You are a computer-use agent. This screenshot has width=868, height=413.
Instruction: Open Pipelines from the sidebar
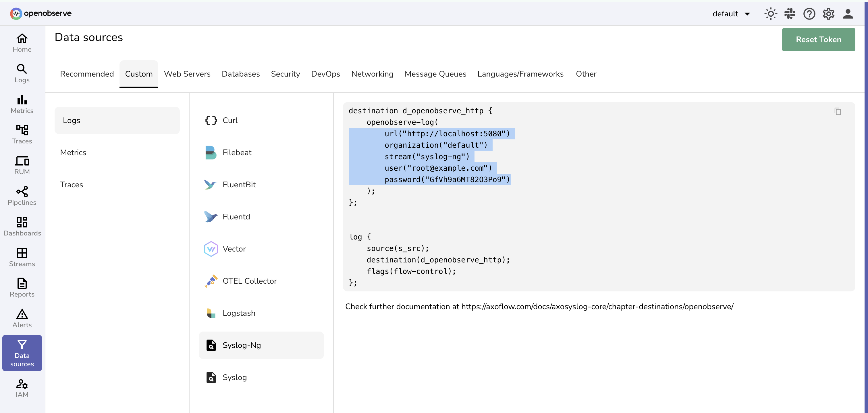click(x=22, y=196)
